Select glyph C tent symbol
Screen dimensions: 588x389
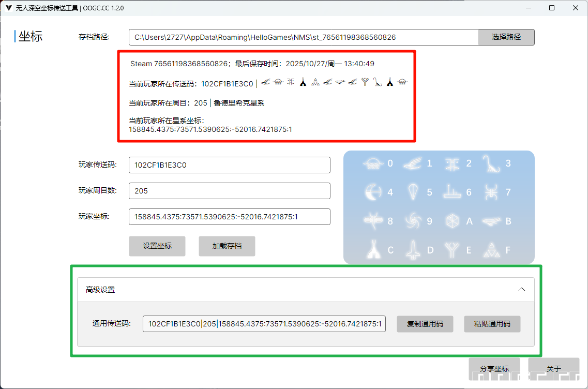click(x=373, y=250)
